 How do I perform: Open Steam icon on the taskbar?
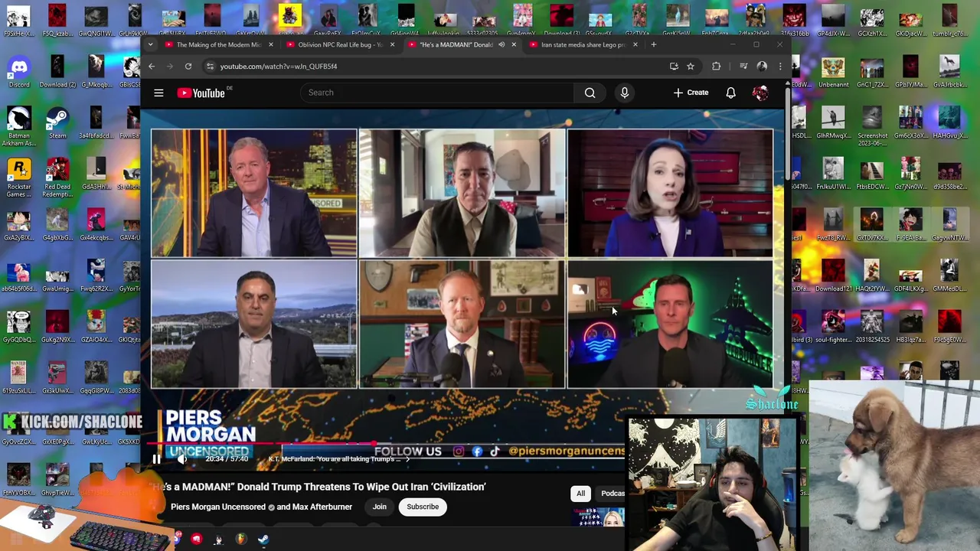pyautogui.click(x=263, y=540)
